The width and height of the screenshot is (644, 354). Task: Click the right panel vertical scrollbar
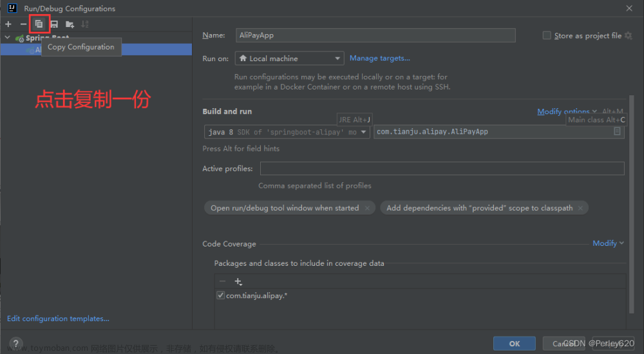[632, 204]
